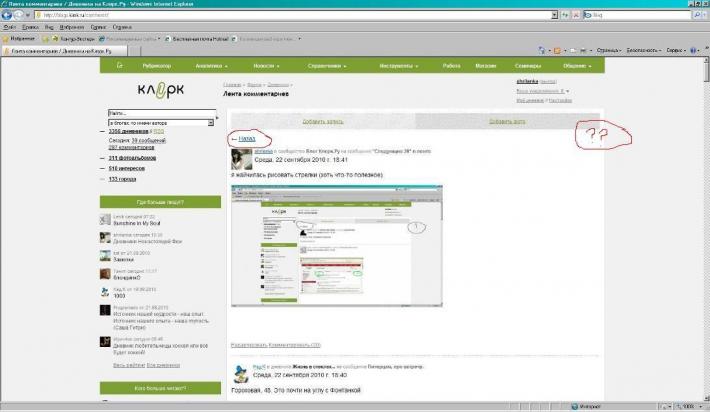The image size is (710, 412).
Task: Select the Лента комментариев browser tab
Action: 65,51
